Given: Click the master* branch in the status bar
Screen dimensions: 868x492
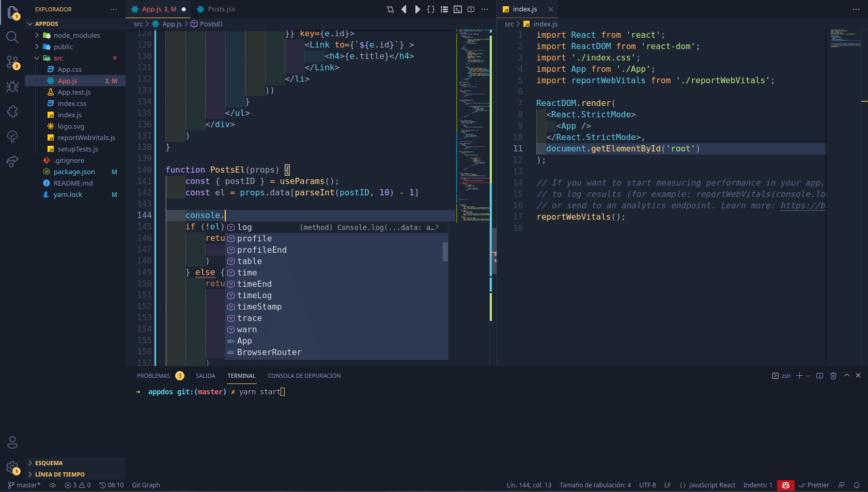Looking at the screenshot, I should point(24,485).
